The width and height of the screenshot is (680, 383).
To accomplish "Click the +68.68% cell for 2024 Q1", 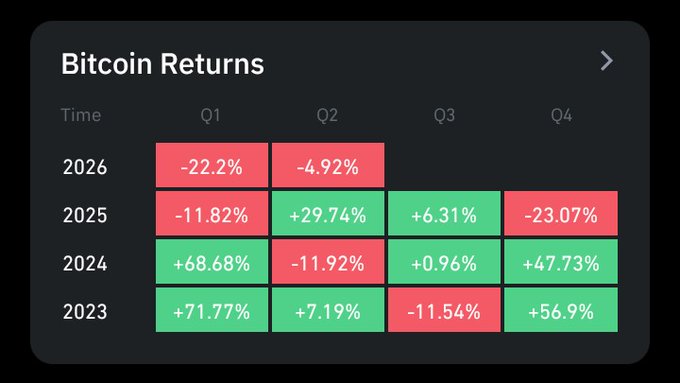I will point(212,262).
